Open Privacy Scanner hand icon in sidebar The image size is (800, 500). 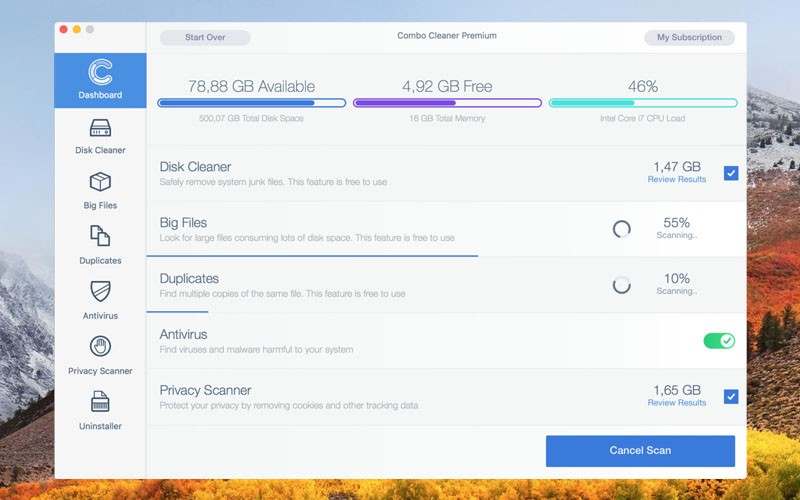coord(100,346)
